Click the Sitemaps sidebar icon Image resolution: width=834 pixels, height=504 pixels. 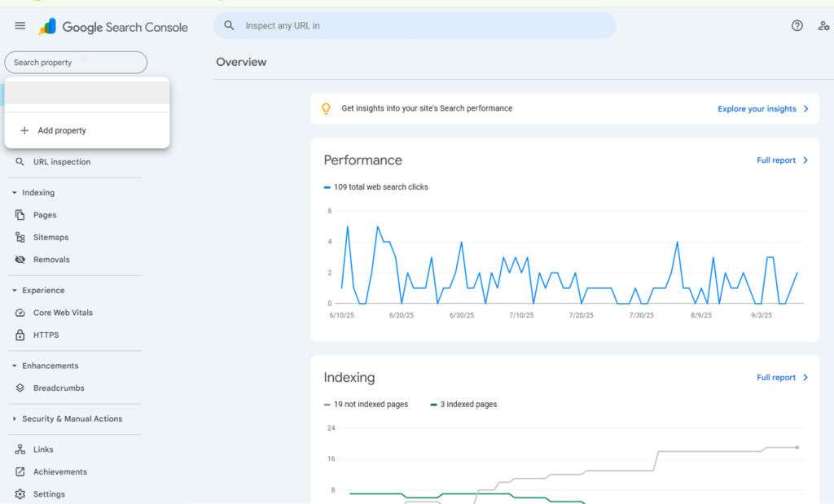pyautogui.click(x=20, y=237)
